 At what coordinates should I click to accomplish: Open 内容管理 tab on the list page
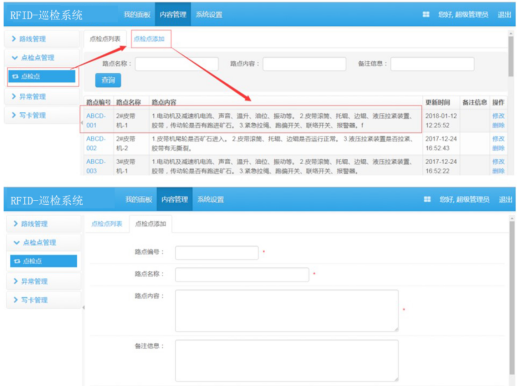(x=173, y=14)
